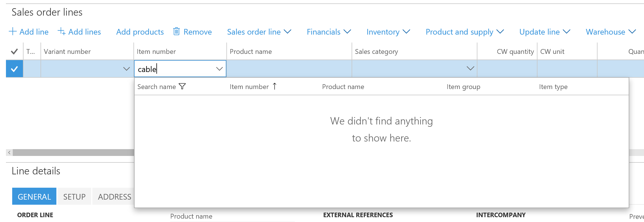The image size is (644, 222).
Task: Click the Add line plus icon
Action: point(13,31)
